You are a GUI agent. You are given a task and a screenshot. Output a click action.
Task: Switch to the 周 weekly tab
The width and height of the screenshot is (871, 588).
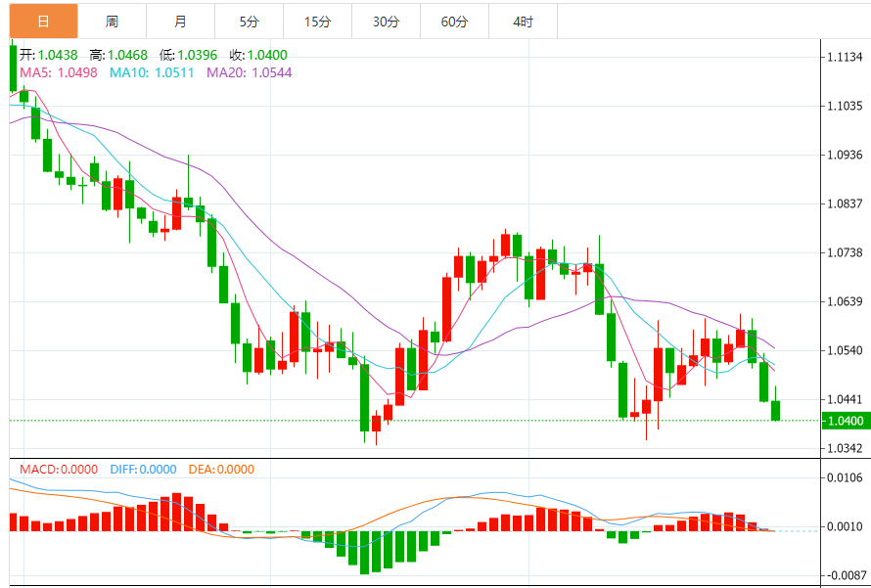pos(112,22)
